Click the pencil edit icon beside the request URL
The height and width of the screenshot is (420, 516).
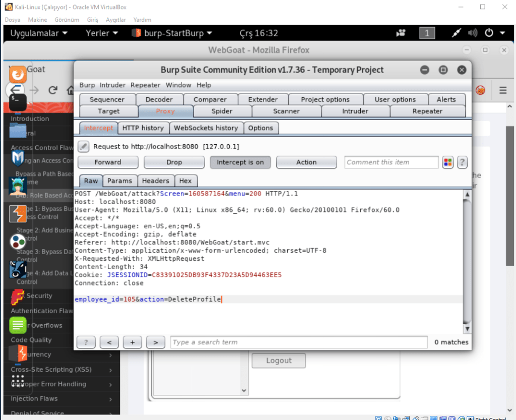click(x=84, y=147)
